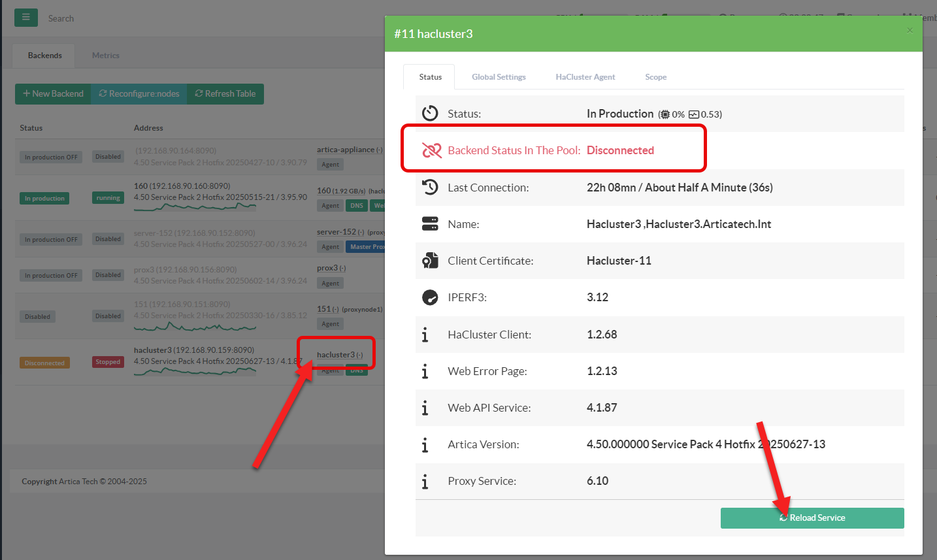This screenshot has width=937, height=560.
Task: Click the red Stopped status badge
Action: [x=108, y=362]
